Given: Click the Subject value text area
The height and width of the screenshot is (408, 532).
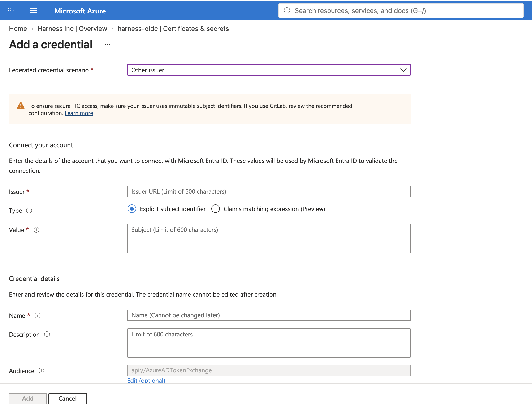Looking at the screenshot, I should pyautogui.click(x=269, y=238).
